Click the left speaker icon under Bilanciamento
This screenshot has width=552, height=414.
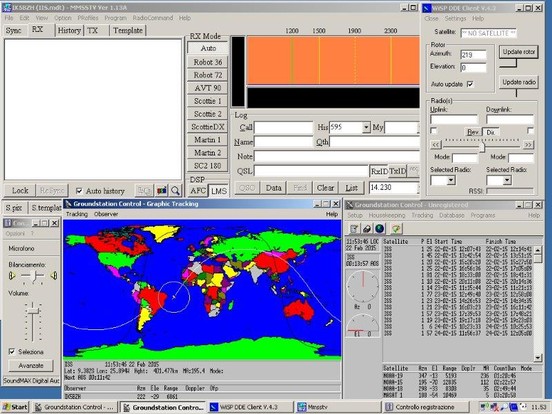12,276
